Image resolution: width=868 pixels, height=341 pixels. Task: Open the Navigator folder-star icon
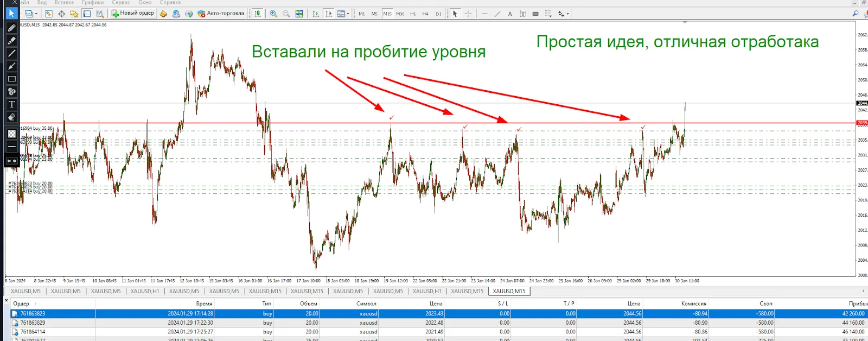coord(74,14)
